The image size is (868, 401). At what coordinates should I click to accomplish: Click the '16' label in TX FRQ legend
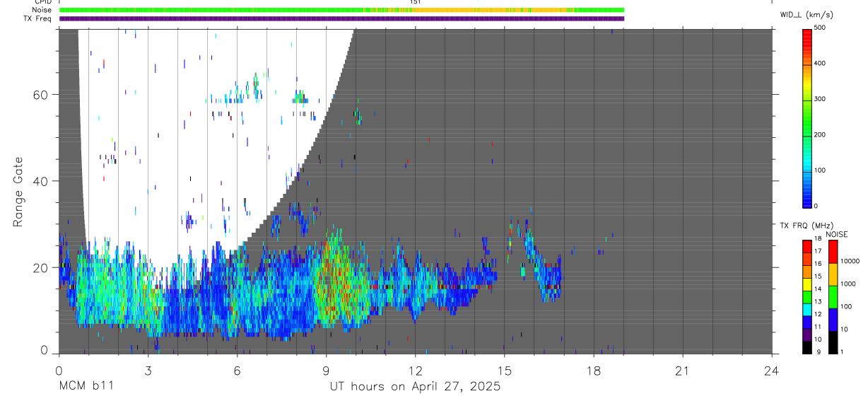point(818,263)
